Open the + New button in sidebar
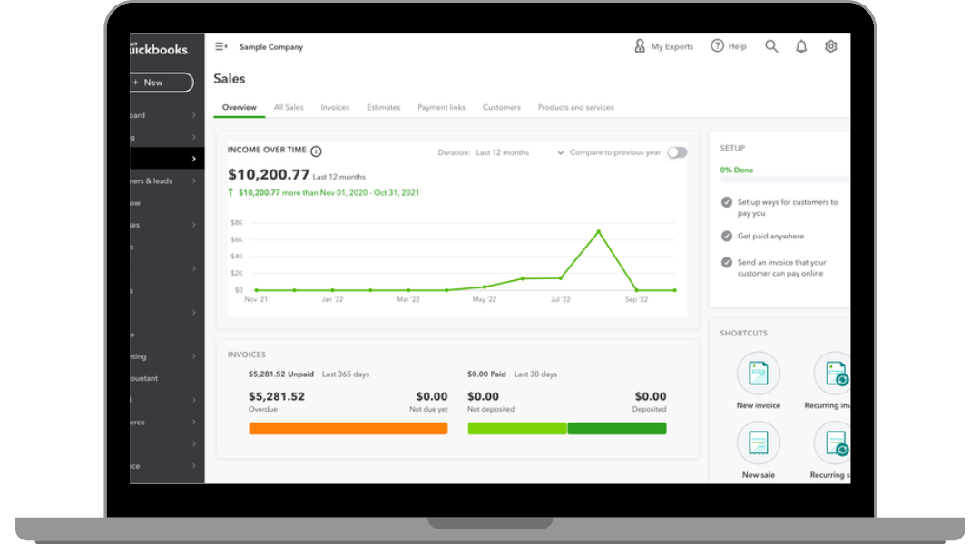980x544 pixels. click(x=161, y=83)
